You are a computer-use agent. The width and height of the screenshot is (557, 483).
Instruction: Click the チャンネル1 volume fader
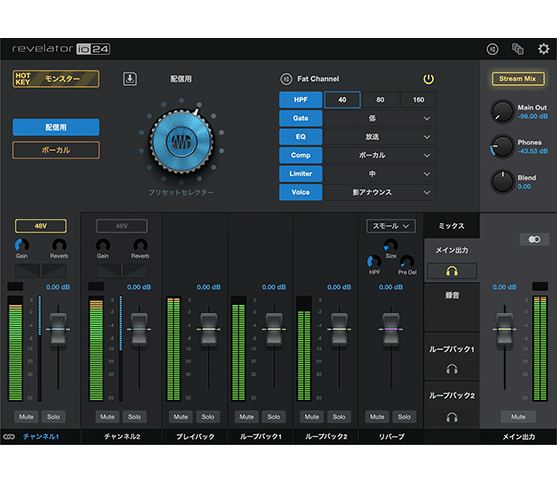pyautogui.click(x=58, y=329)
